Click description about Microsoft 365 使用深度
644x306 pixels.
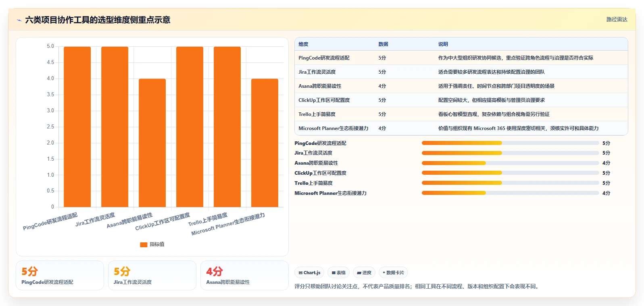[x=519, y=128]
